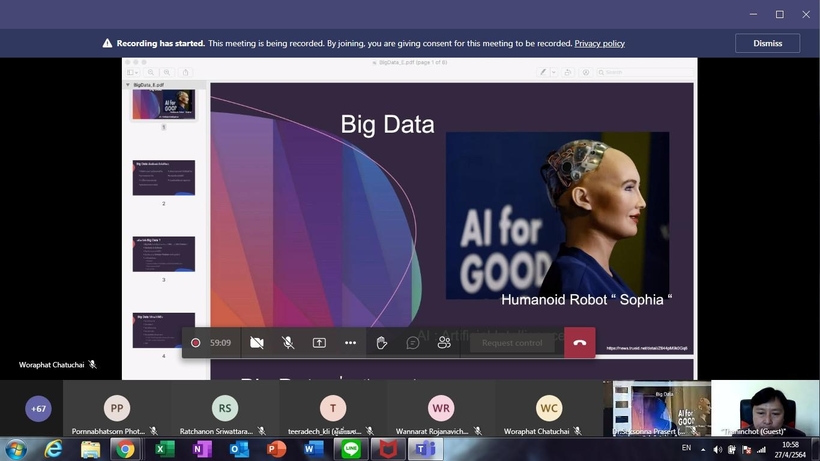This screenshot has height=461, width=820.
Task: Select participant Pornnabhatsorn with PP avatar
Action: (117, 409)
